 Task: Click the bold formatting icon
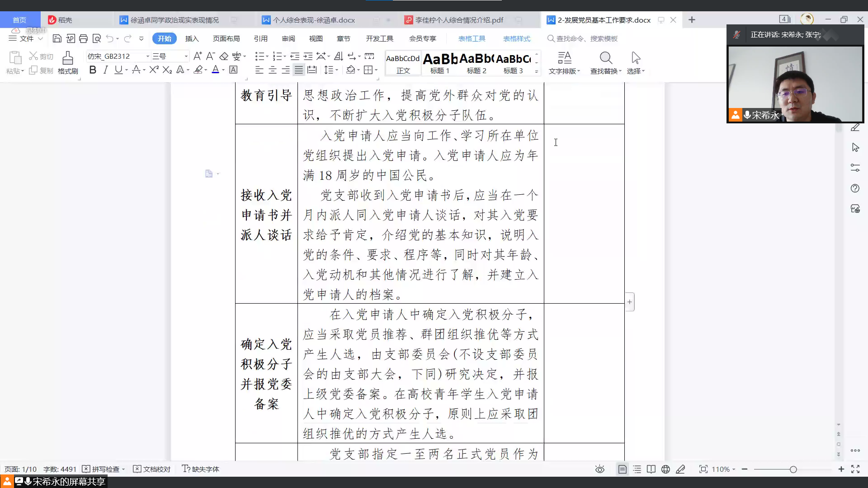click(x=92, y=70)
